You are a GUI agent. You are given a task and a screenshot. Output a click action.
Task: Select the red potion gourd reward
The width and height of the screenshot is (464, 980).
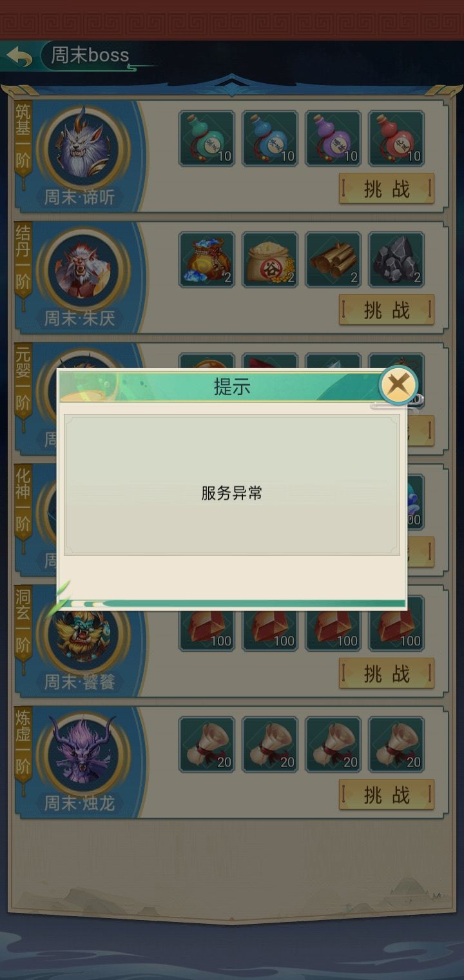point(396,139)
